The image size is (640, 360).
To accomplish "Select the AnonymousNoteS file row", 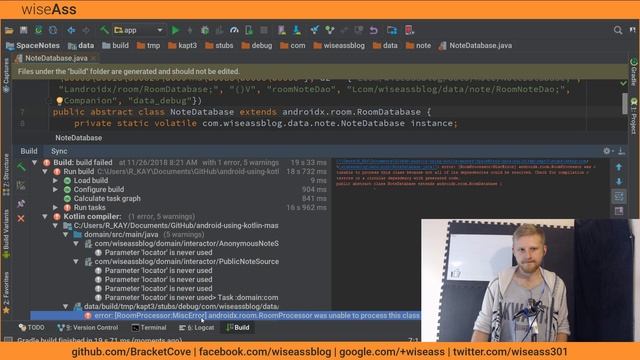I will 182,243.
